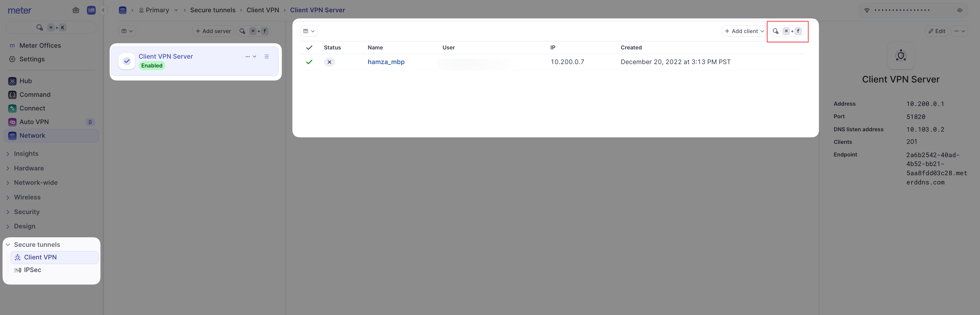Click the Edit button in the details panel
This screenshot has height=315, width=980.
click(x=937, y=31)
